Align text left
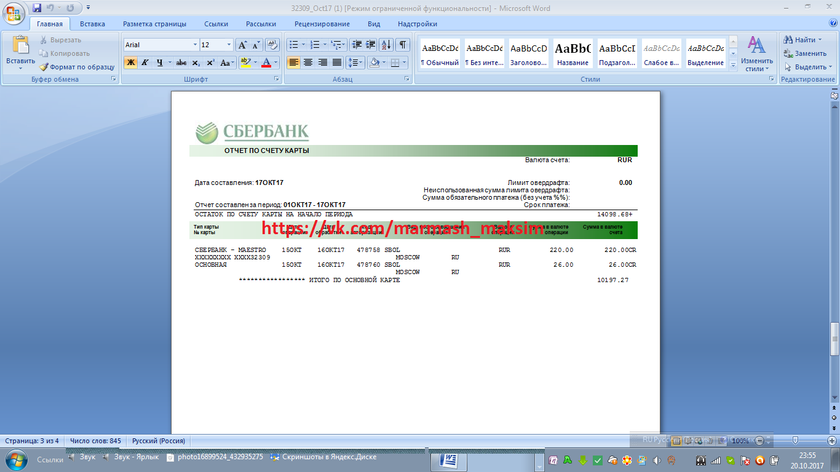This screenshot has width=840, height=472. tap(294, 63)
